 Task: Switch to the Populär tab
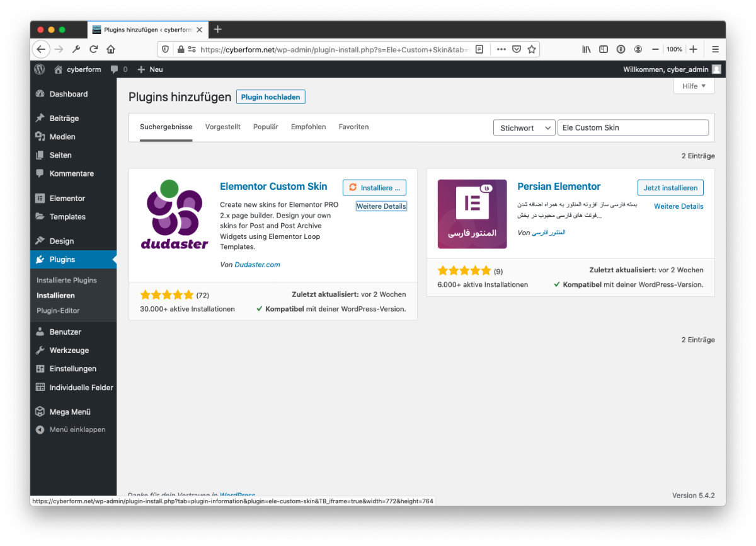(266, 127)
